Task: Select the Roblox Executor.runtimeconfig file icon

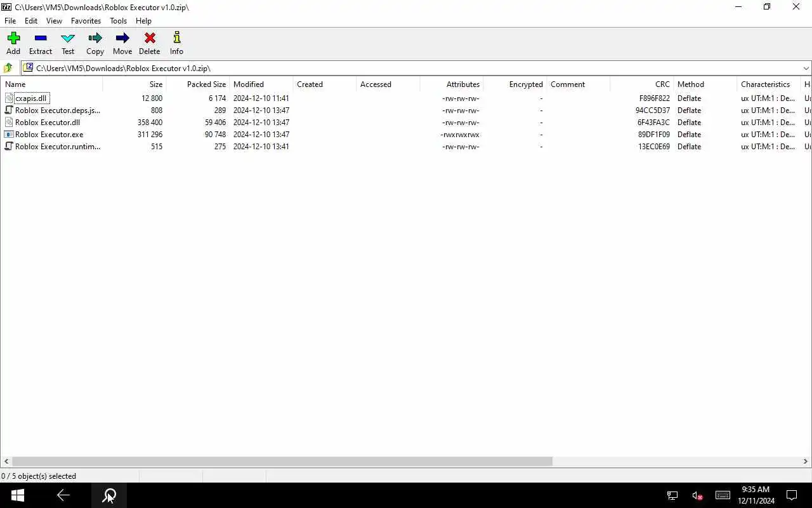Action: (x=9, y=147)
